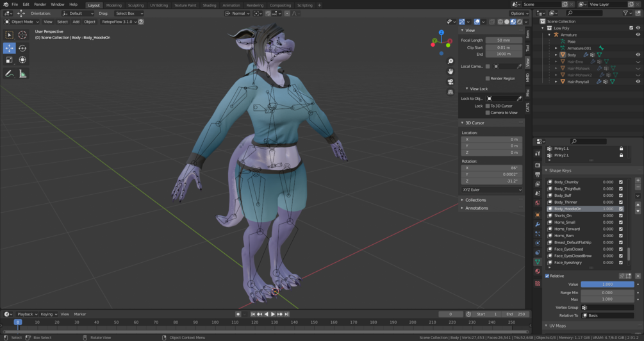Click the shape key Value slider

point(607,285)
